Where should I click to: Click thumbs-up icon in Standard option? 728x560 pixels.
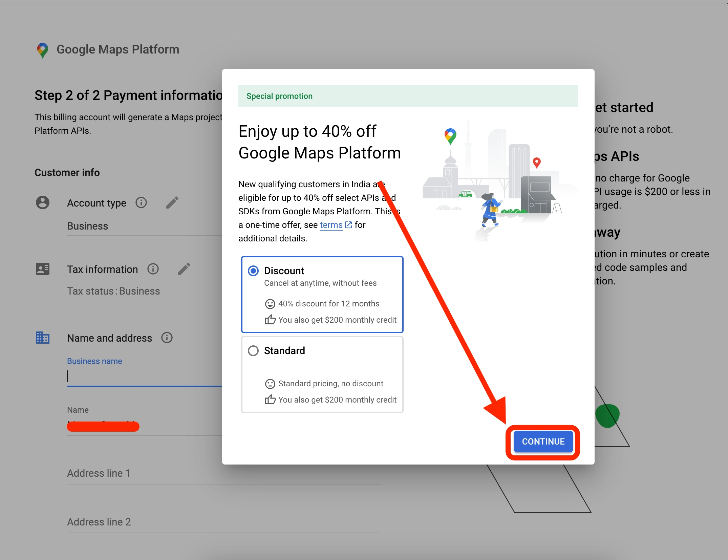[270, 400]
